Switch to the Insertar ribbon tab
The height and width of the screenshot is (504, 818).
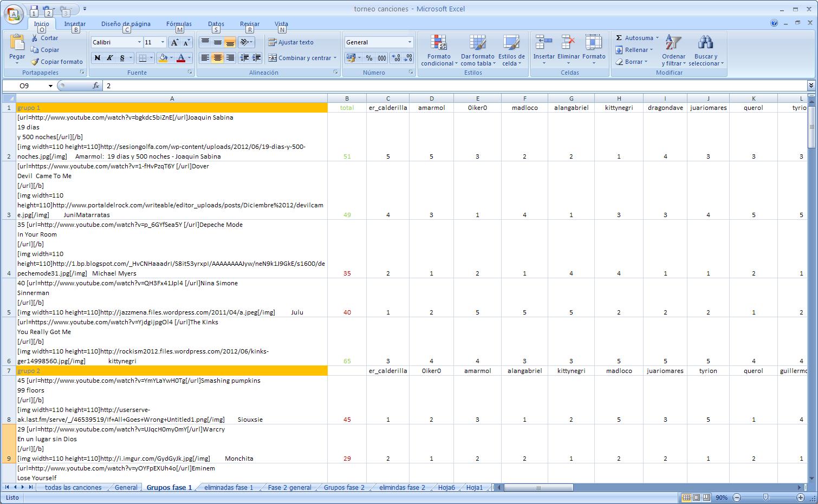pyautogui.click(x=75, y=24)
